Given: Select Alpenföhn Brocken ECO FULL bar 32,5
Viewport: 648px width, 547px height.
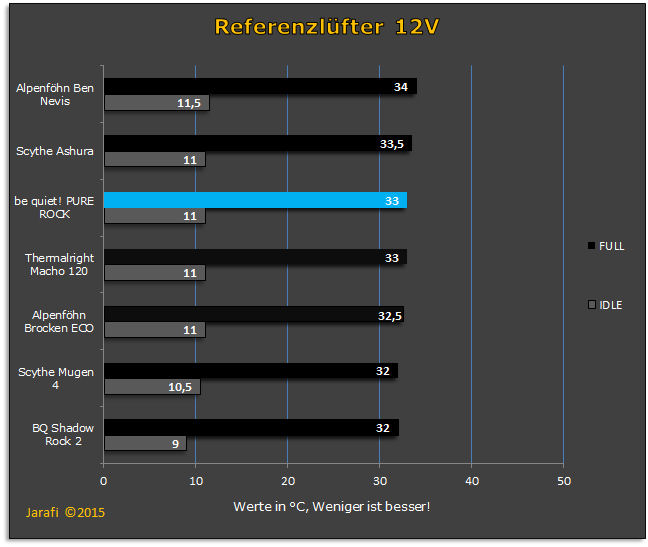Looking at the screenshot, I should [254, 314].
